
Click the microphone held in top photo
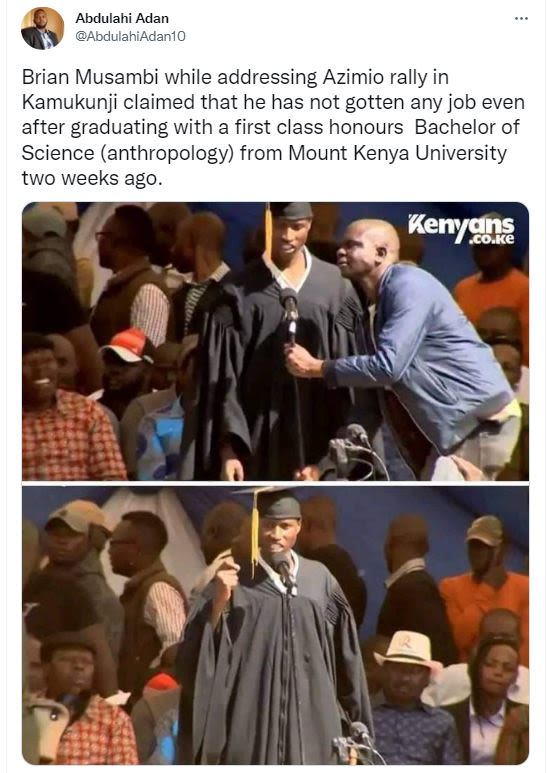[290, 312]
